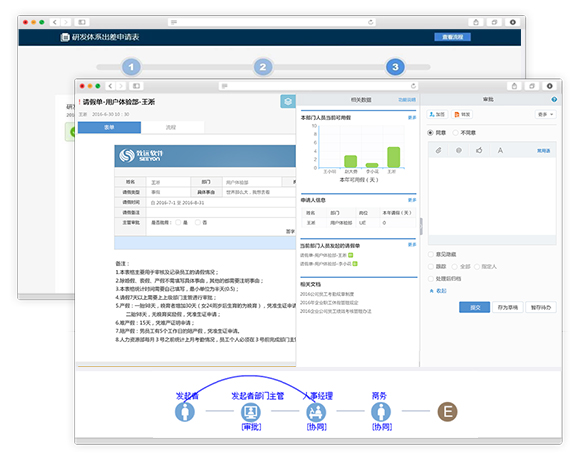Image resolution: width=580 pixels, height=460 pixels.
Task: Switch to the 流程 tab
Action: (x=171, y=127)
